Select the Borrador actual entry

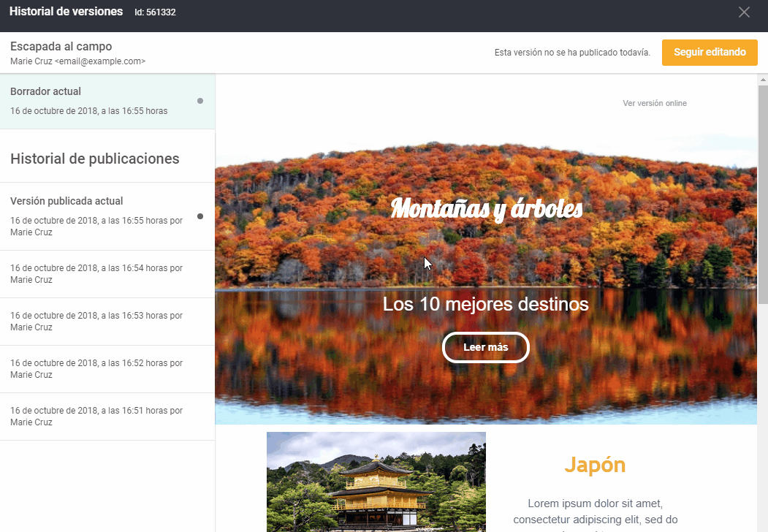tap(95, 101)
